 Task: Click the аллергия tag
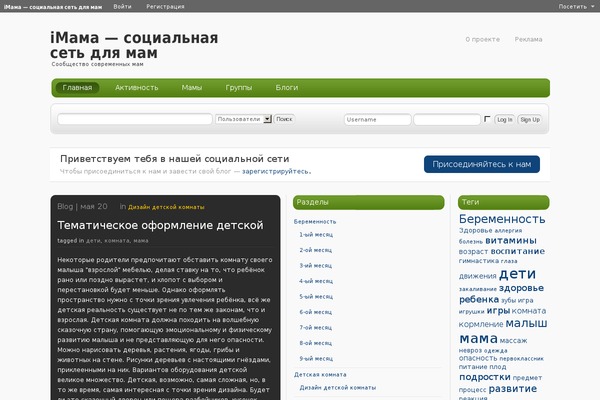click(x=508, y=231)
